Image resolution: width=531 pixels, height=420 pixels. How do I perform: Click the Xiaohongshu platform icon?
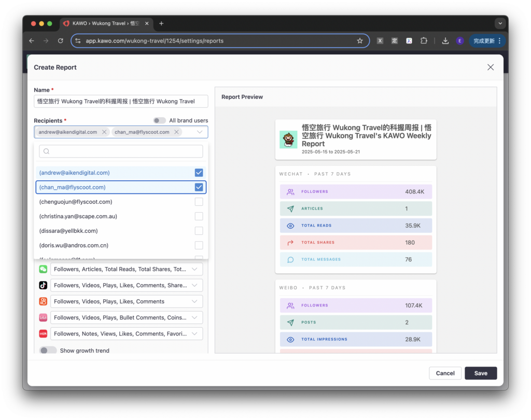coord(43,333)
